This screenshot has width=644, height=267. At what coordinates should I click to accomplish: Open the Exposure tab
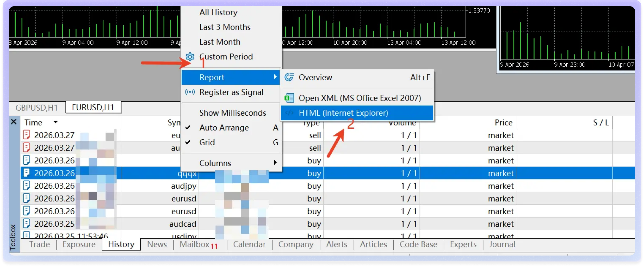(79, 244)
